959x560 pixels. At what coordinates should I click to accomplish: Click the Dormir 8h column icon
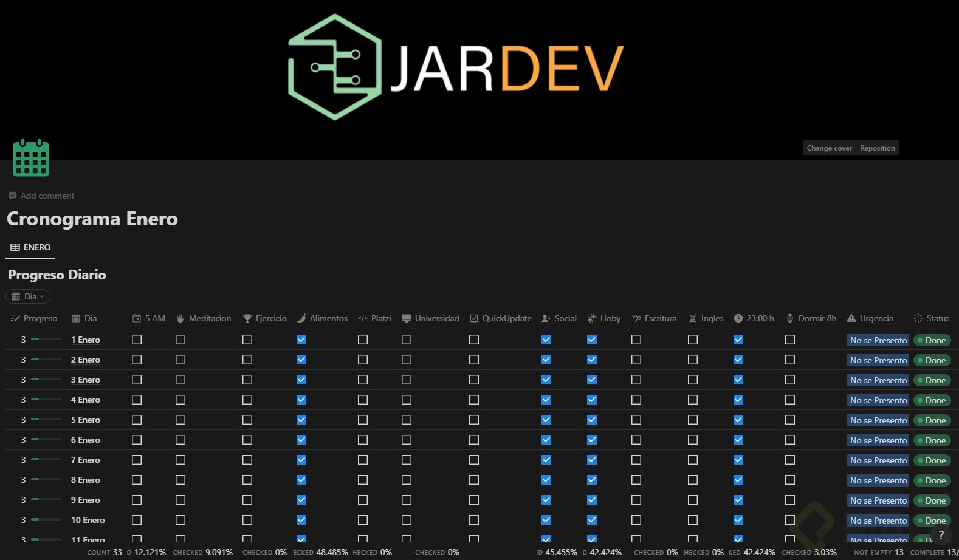790,318
